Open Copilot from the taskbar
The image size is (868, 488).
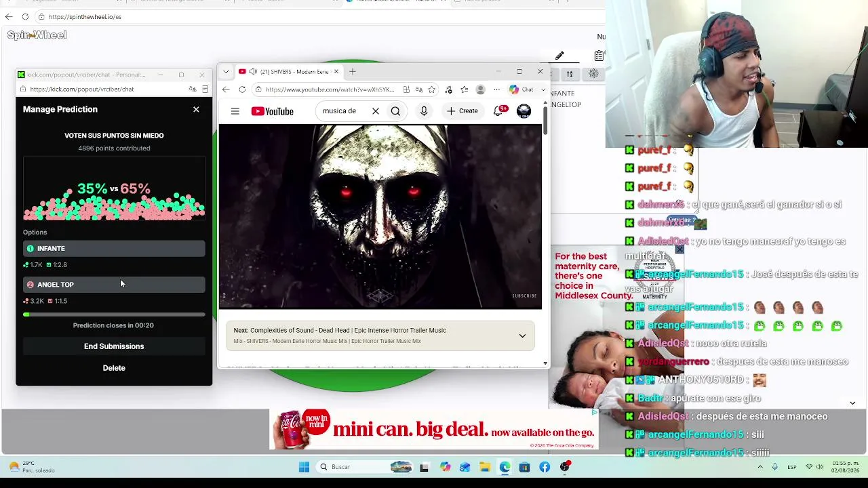pyautogui.click(x=445, y=467)
